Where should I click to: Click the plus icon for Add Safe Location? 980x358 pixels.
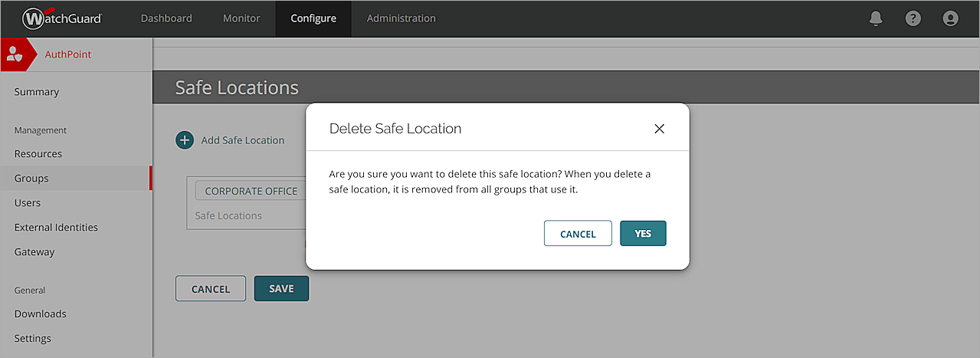[185, 140]
